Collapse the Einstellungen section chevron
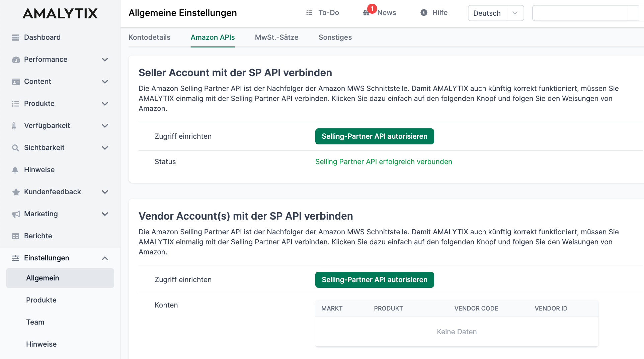Viewport: 644px width, 359px height. 105,258
